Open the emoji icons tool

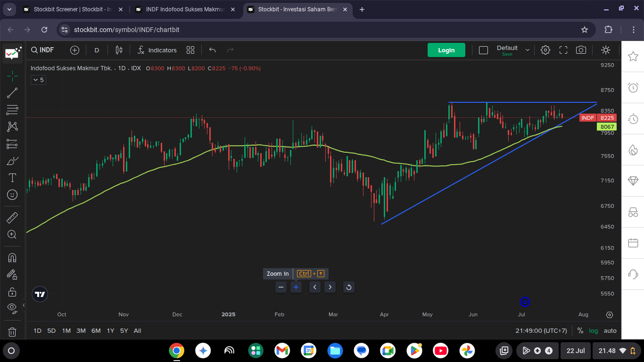pos(12,194)
